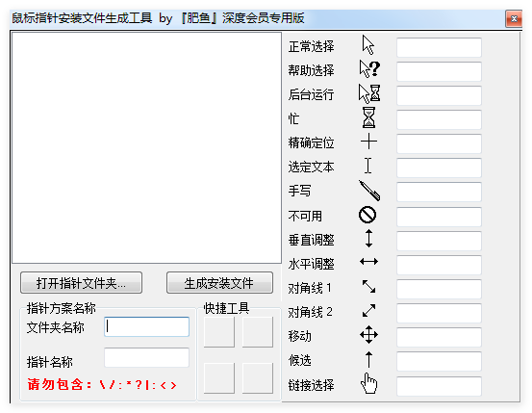Click the 链接选择 label text
This screenshot has width=532, height=413.
coord(311,385)
